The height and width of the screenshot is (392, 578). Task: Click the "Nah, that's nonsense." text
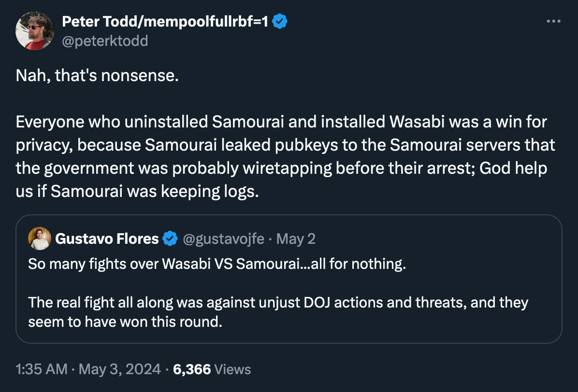pos(97,75)
